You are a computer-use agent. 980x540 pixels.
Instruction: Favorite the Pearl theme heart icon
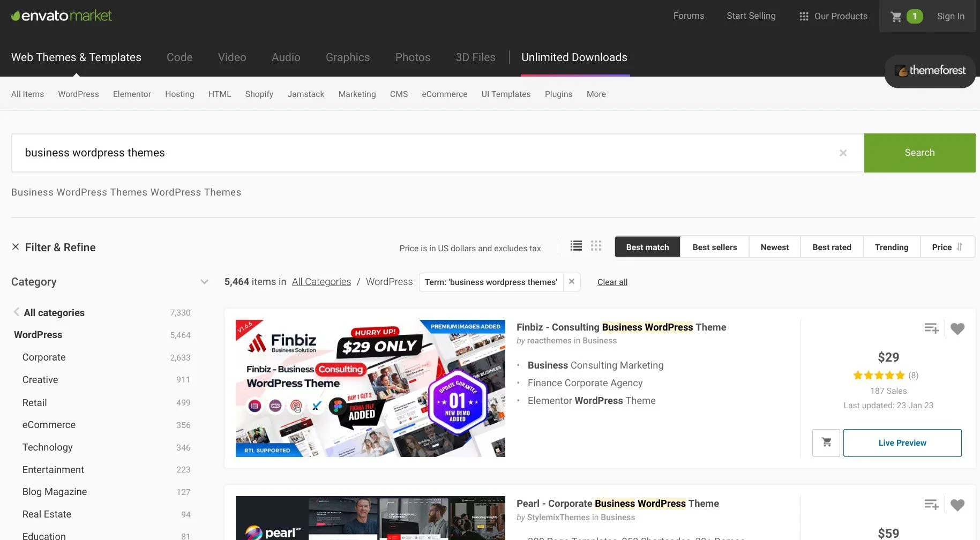(x=957, y=505)
